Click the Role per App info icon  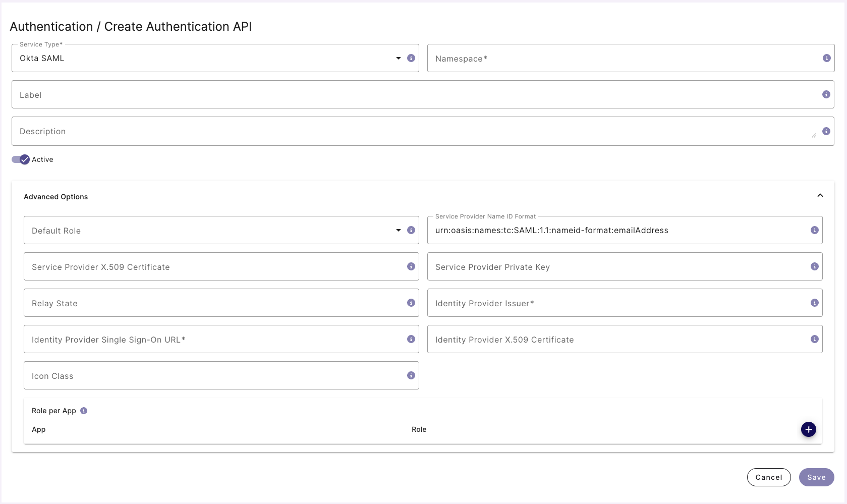click(84, 411)
